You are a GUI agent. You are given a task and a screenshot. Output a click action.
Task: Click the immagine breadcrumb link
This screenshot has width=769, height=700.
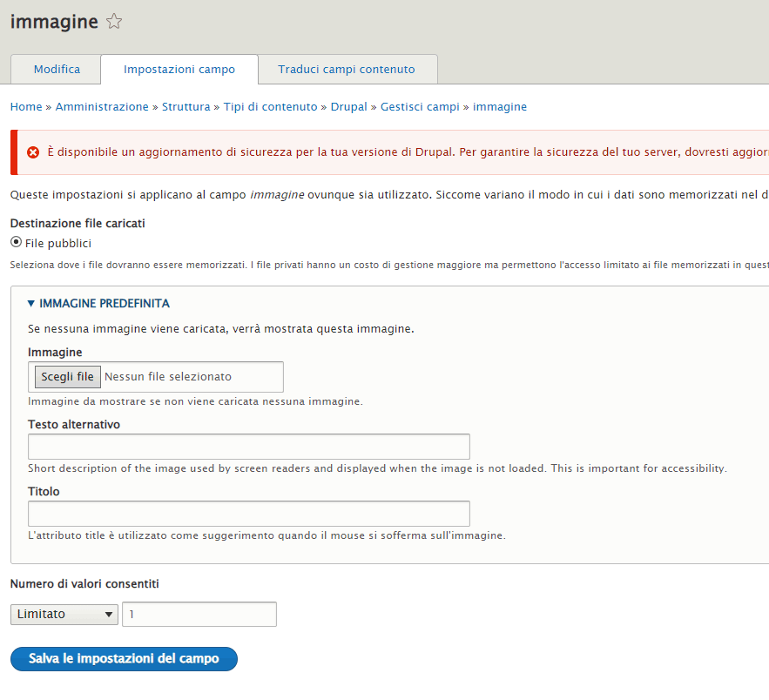pos(500,107)
